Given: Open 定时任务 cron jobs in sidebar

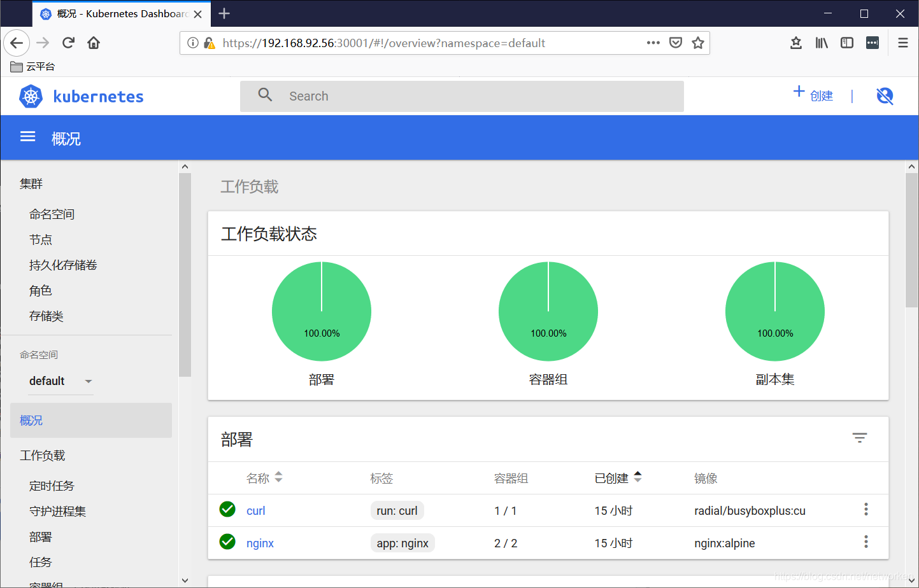Looking at the screenshot, I should (x=52, y=486).
